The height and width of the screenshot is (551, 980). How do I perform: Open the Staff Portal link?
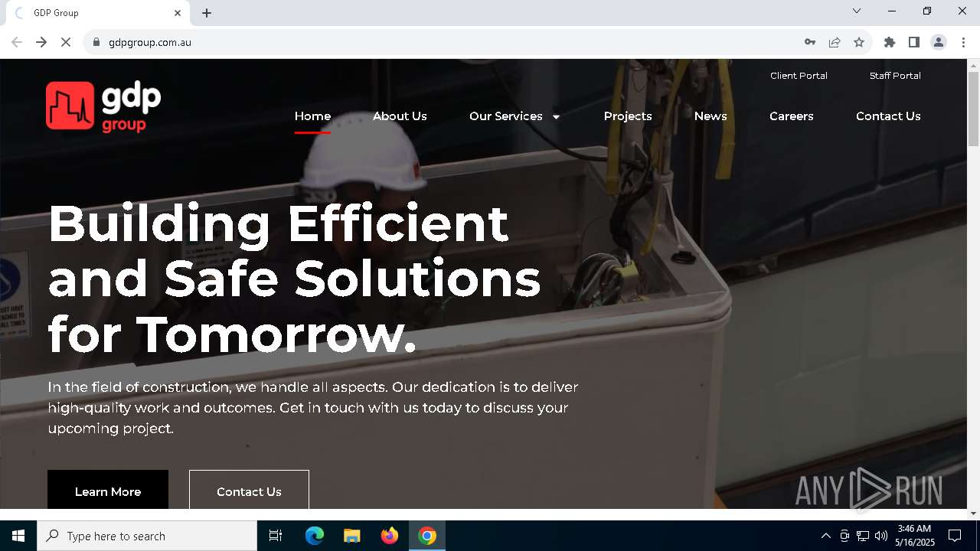click(x=895, y=76)
